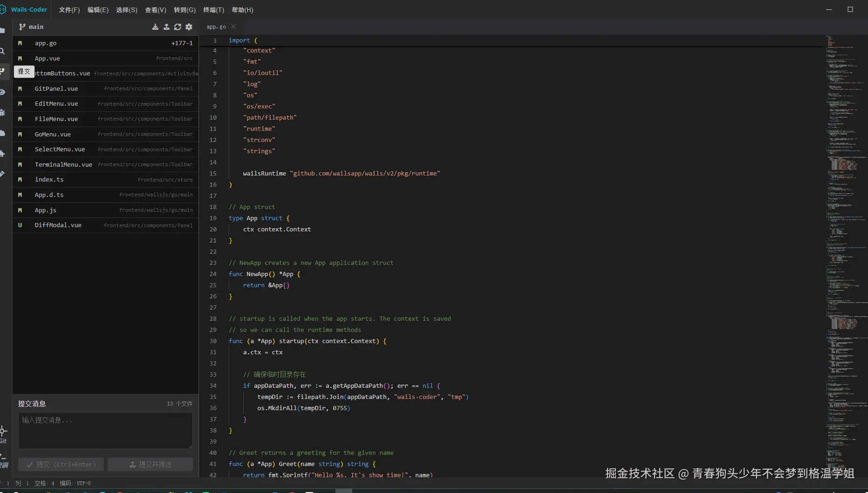The image size is (868, 493).
Task: Open the 文件(F) menu
Action: click(69, 10)
